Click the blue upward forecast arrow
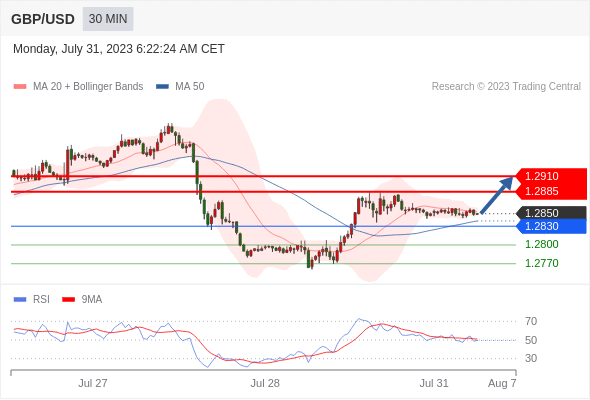The width and height of the screenshot is (590, 400). pos(497,195)
